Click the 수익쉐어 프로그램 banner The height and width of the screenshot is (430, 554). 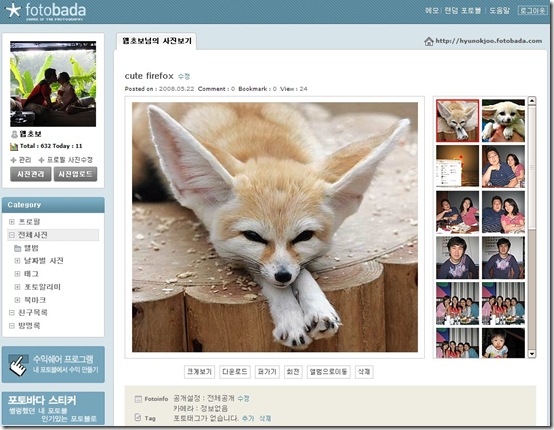[53, 365]
